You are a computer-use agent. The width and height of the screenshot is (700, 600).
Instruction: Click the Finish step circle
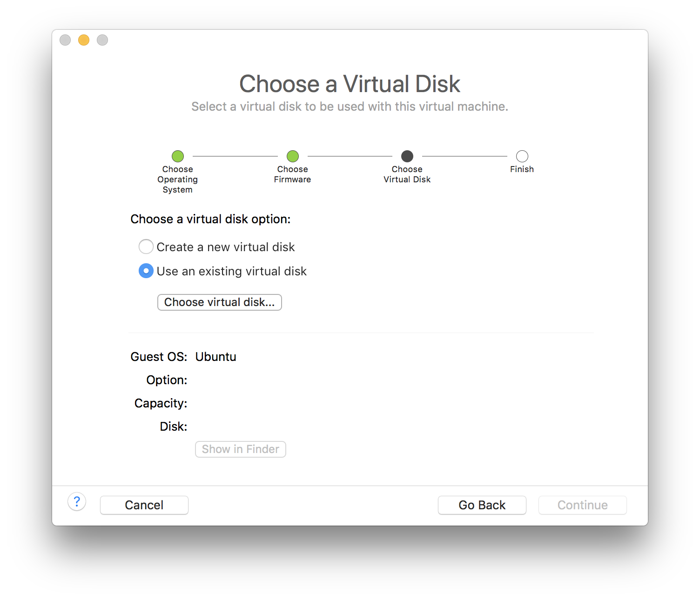[x=522, y=156]
